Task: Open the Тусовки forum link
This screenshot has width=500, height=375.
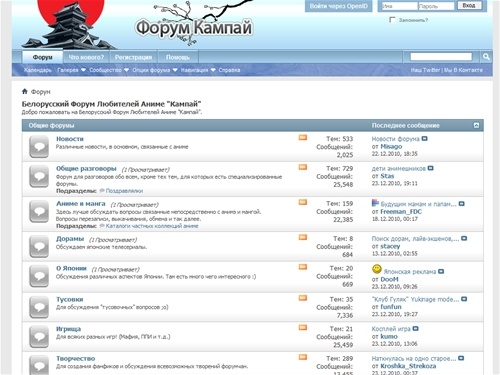Action: (69, 299)
